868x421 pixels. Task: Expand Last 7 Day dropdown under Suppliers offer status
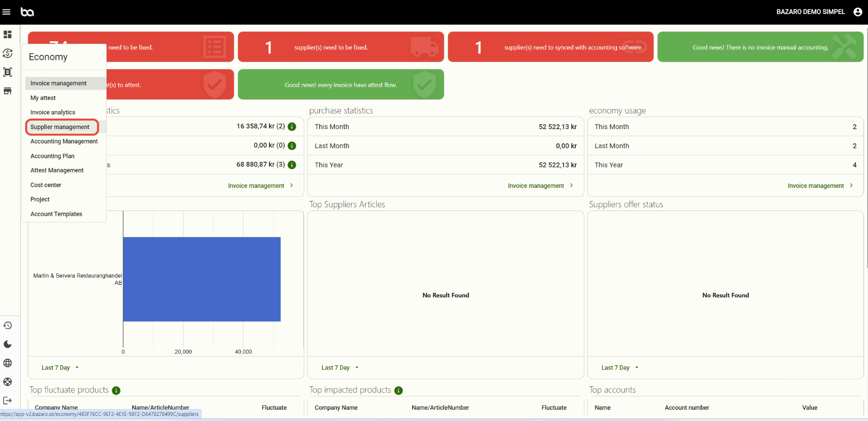(620, 368)
